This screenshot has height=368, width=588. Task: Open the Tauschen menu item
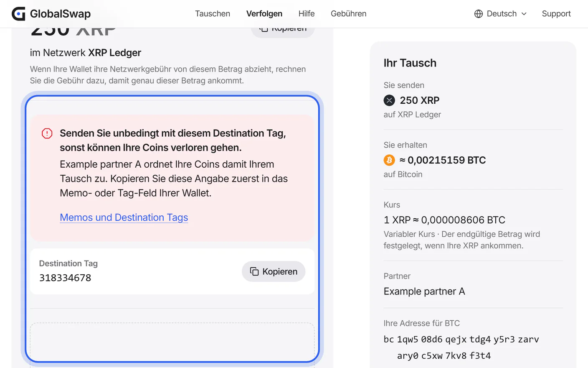213,14
